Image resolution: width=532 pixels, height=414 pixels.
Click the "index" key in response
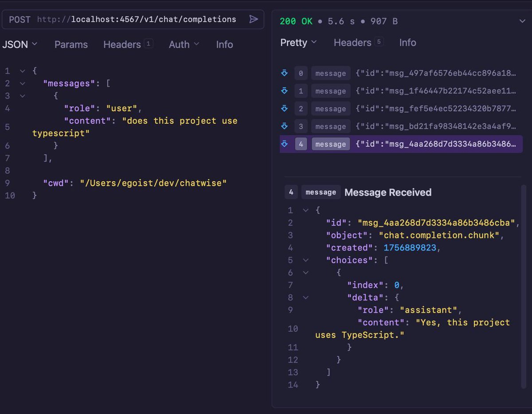pyautogui.click(x=365, y=285)
